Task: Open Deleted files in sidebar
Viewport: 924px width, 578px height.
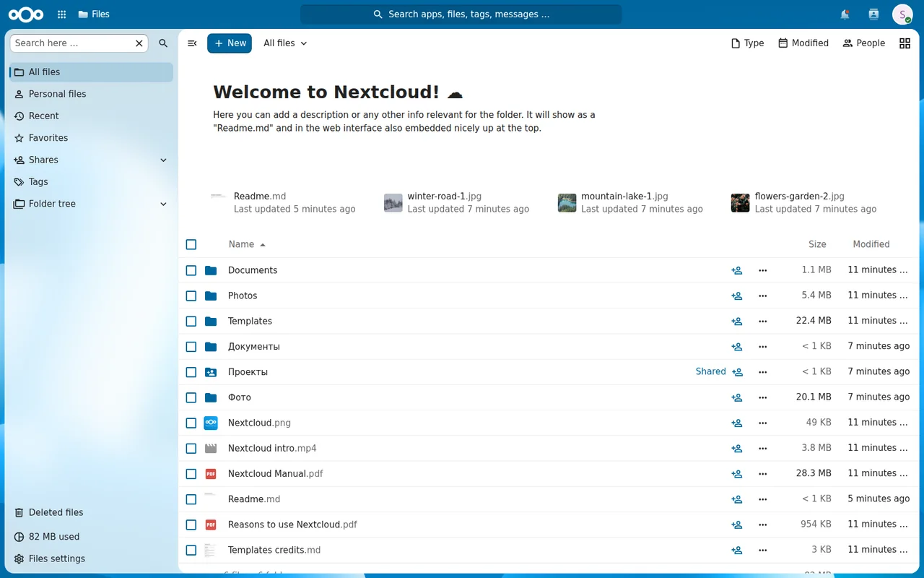Action: click(91, 512)
